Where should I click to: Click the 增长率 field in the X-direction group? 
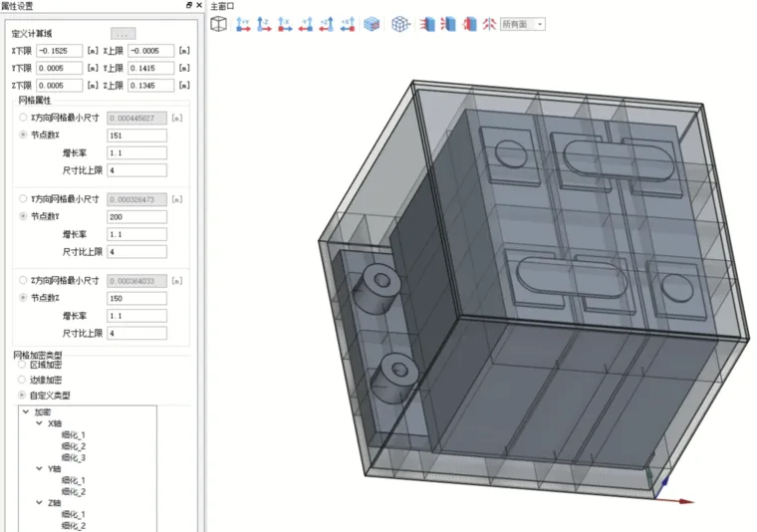click(x=137, y=152)
